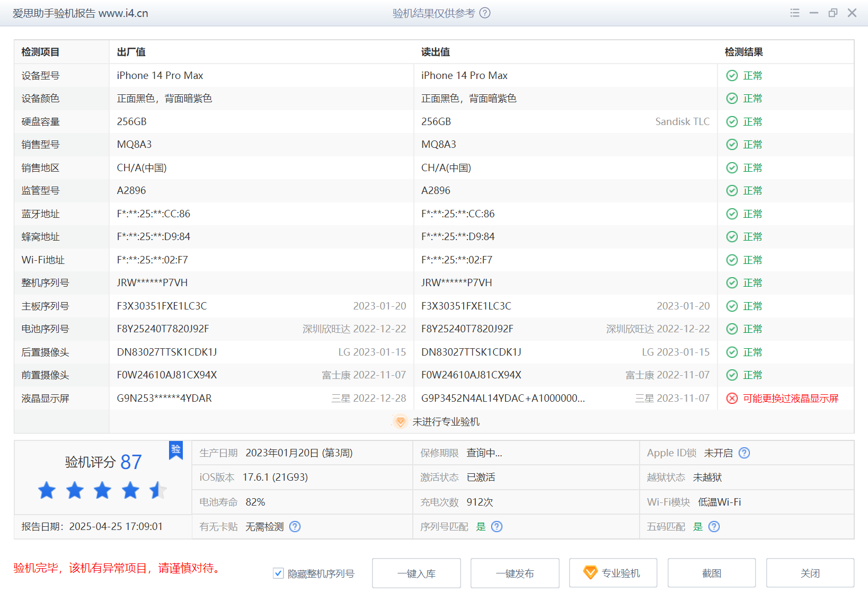Viewport: 868px width, 601px height.
Task: Click the 出厂值 column header
Action: (131, 52)
